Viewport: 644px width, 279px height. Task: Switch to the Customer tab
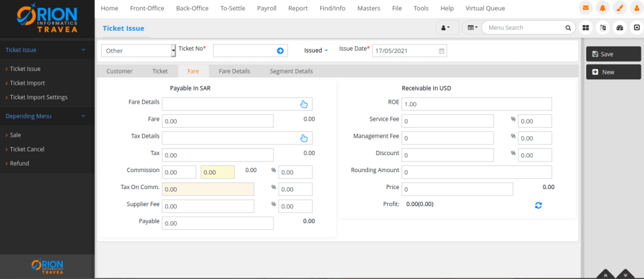click(x=119, y=71)
